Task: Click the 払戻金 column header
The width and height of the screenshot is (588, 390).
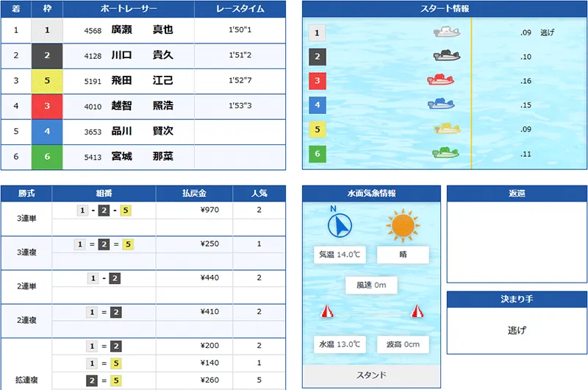Action: tap(194, 194)
